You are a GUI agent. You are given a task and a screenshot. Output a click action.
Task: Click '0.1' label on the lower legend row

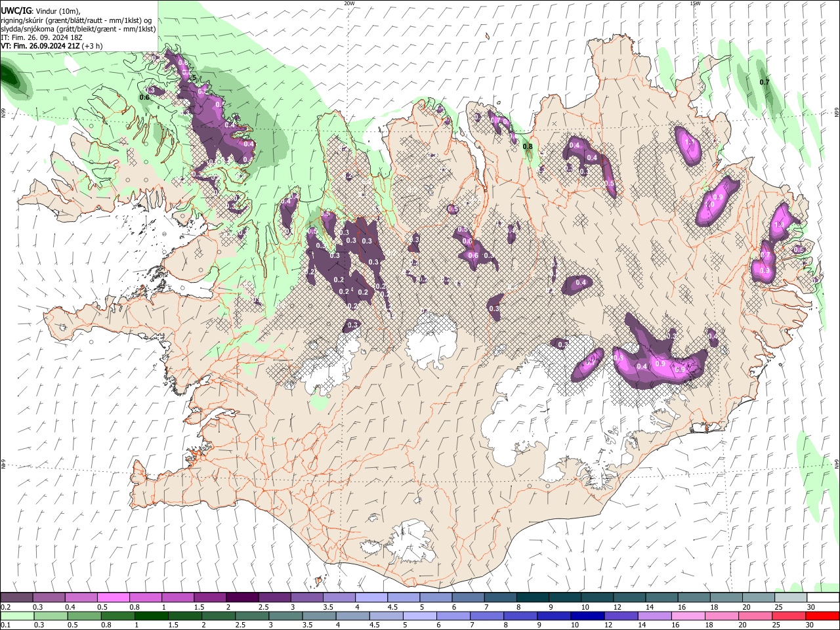6,625
